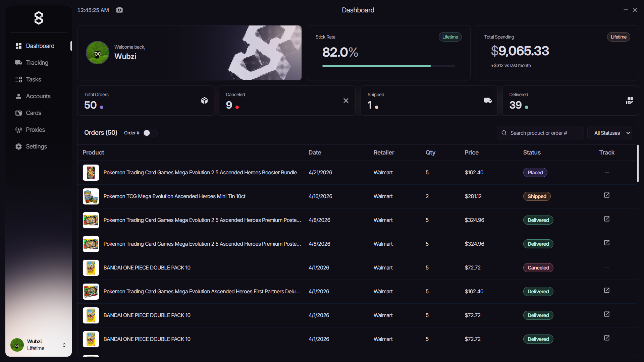Click the Canceled status badge
The height and width of the screenshot is (362, 644).
click(x=538, y=268)
